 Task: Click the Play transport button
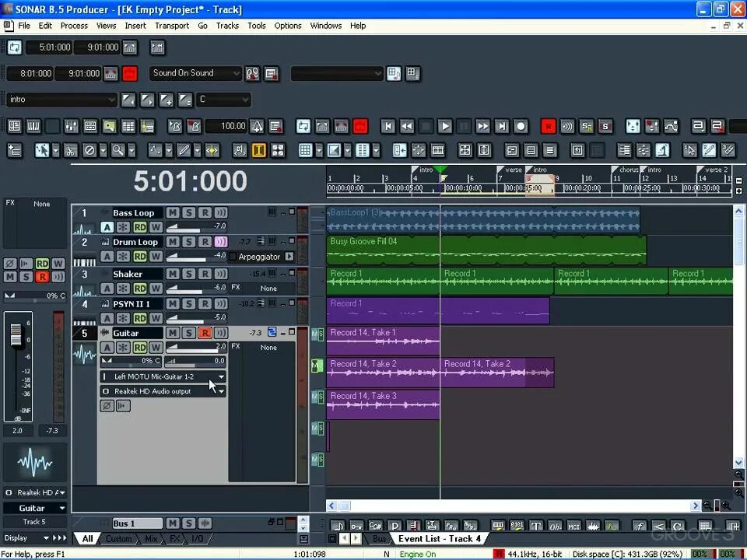tap(444, 126)
